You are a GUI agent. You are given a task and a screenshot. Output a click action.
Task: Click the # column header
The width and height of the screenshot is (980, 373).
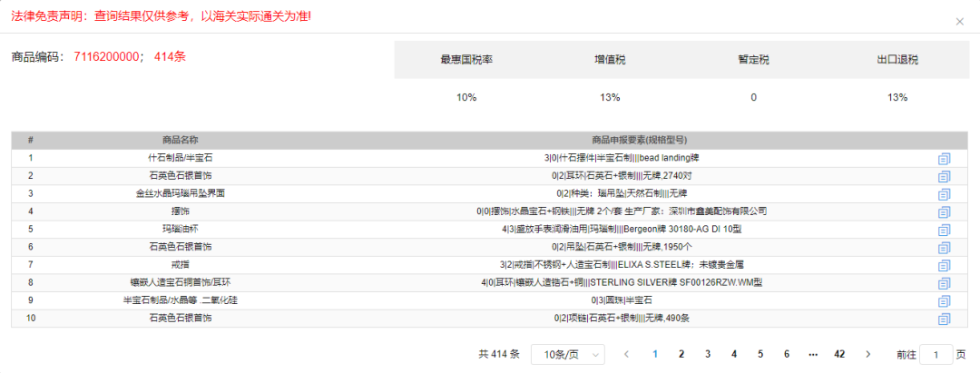tap(30, 140)
